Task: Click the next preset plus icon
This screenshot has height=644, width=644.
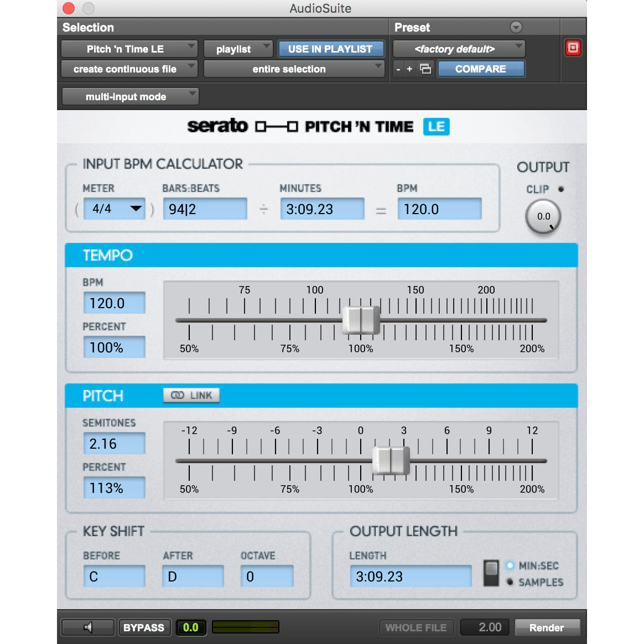Action: click(409, 69)
